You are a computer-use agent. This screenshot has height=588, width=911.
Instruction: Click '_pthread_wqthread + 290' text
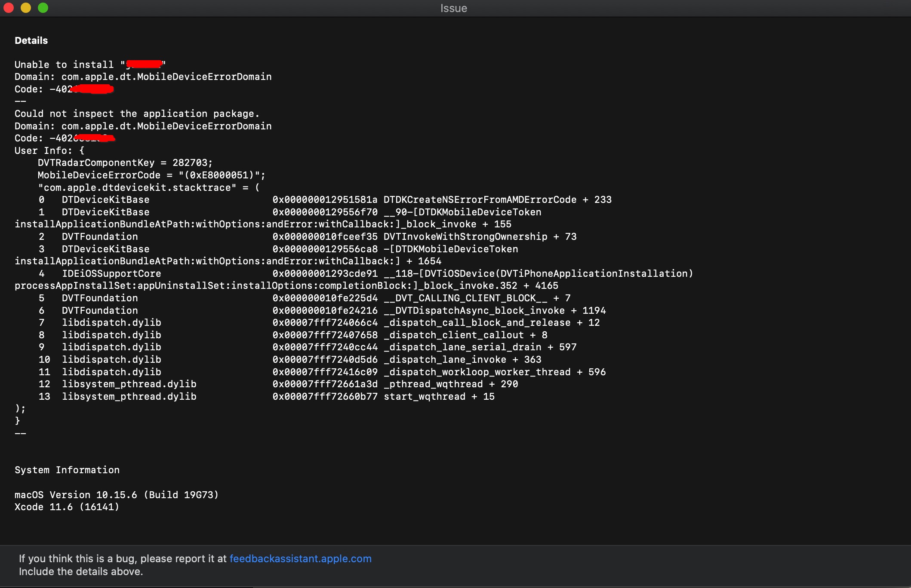(x=451, y=384)
